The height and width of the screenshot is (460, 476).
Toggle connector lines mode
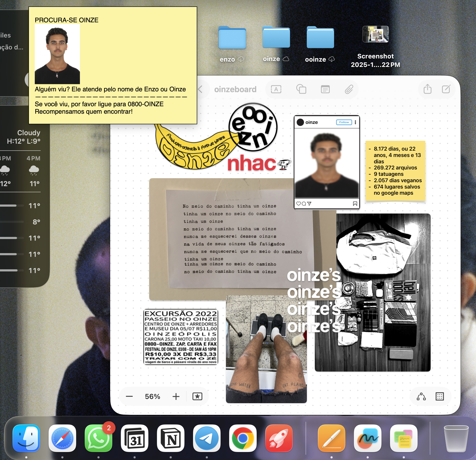421,397
